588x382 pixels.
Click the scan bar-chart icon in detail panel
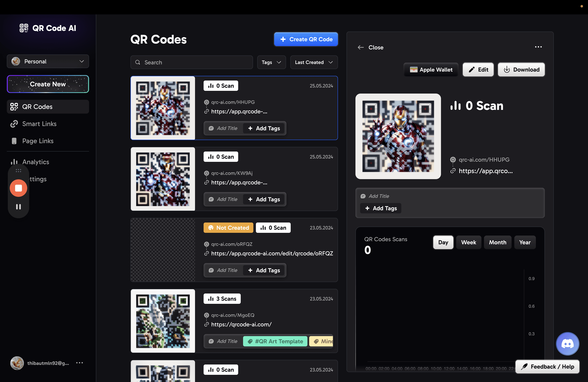tap(456, 106)
